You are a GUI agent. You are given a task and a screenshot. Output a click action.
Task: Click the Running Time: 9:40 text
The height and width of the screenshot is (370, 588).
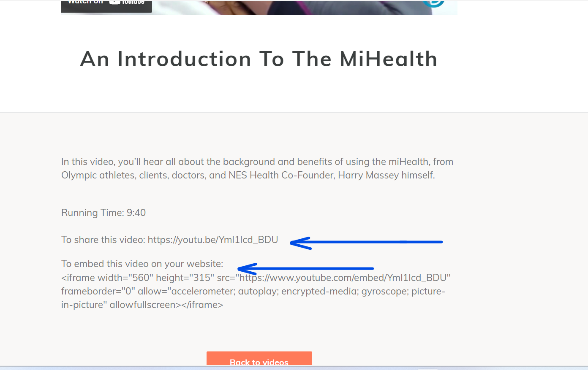(x=103, y=213)
